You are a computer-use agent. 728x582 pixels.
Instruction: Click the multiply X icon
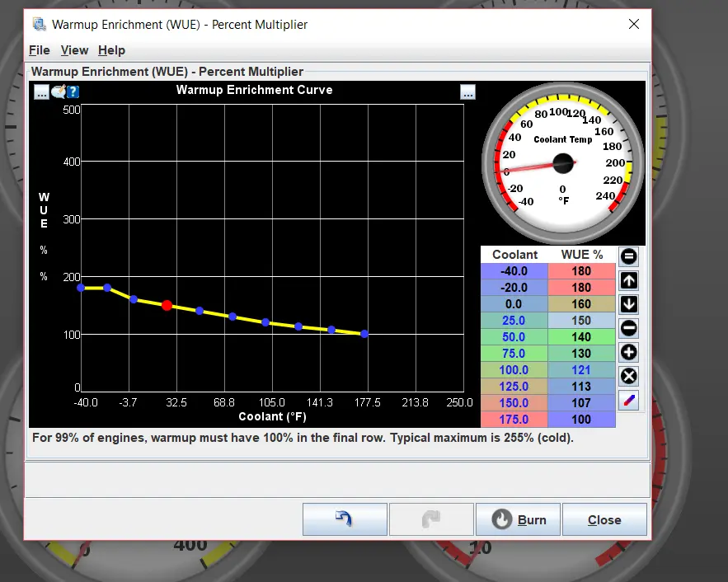coord(628,377)
